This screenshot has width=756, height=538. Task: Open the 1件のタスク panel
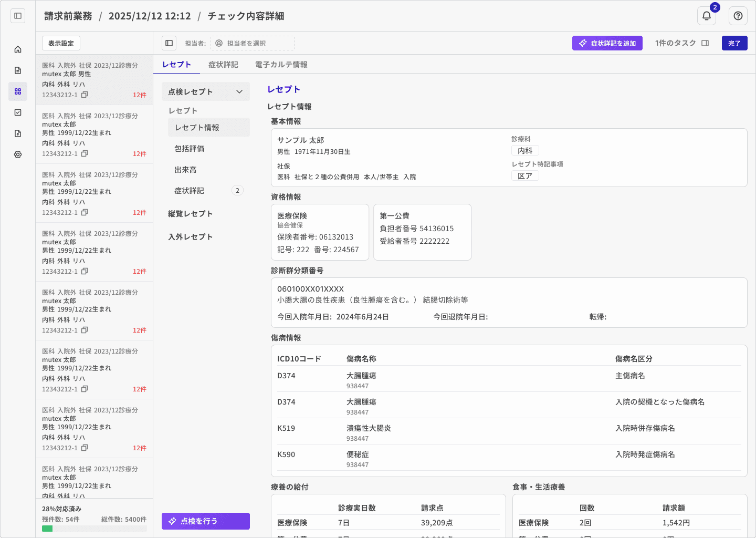coord(682,43)
